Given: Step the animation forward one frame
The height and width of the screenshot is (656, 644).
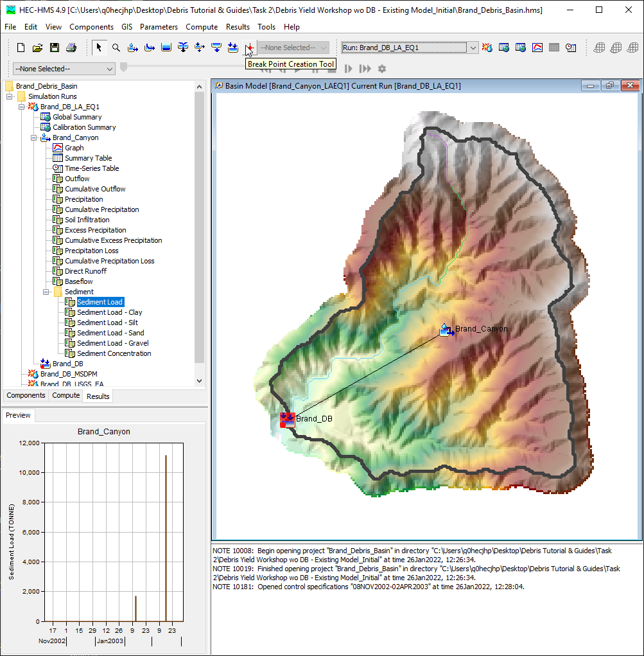Looking at the screenshot, I should 349,69.
